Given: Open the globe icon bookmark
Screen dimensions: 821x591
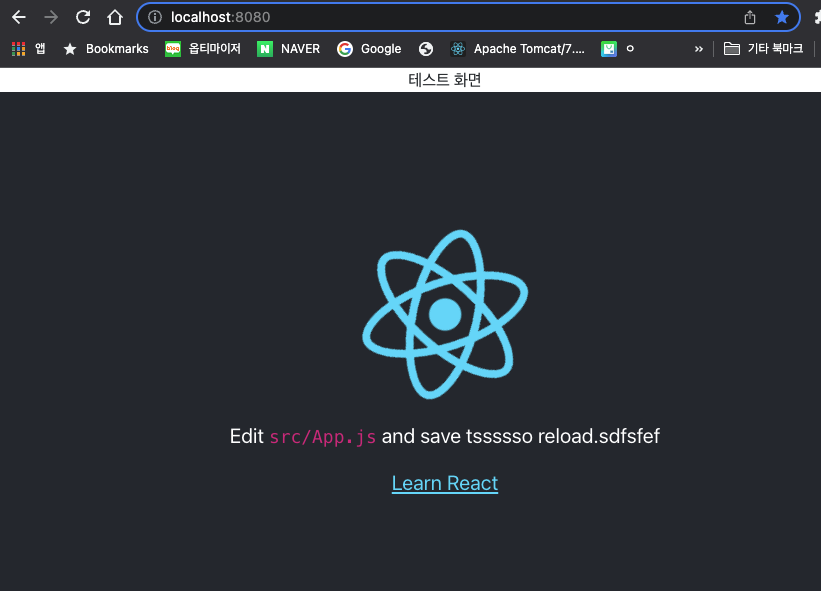Looking at the screenshot, I should coord(426,49).
